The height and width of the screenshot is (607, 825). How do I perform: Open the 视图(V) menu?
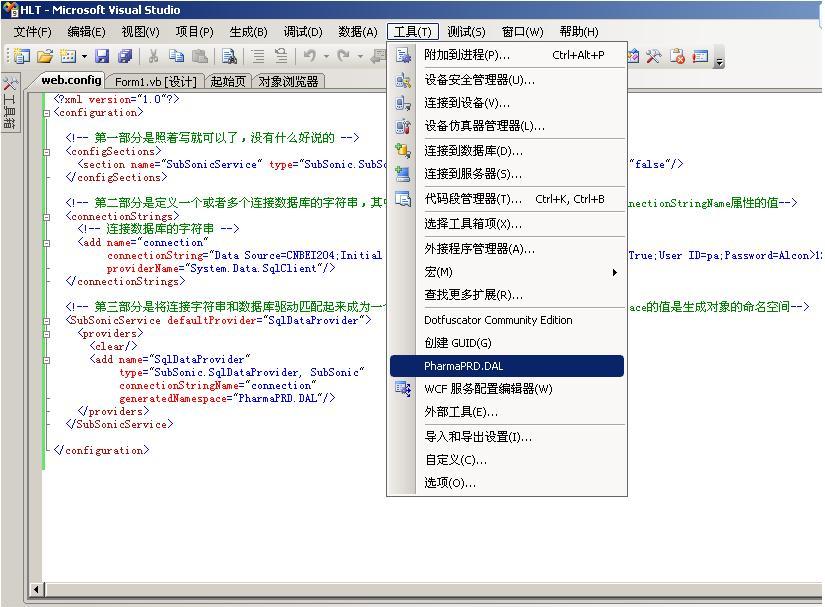[x=140, y=32]
